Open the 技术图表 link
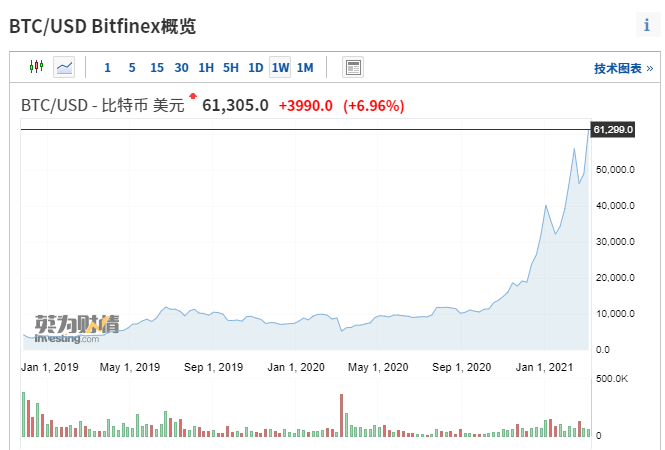The image size is (665, 450). 623,68
